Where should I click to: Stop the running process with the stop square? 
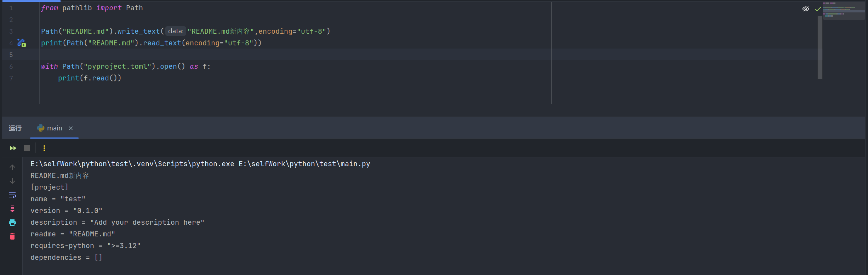(27, 148)
